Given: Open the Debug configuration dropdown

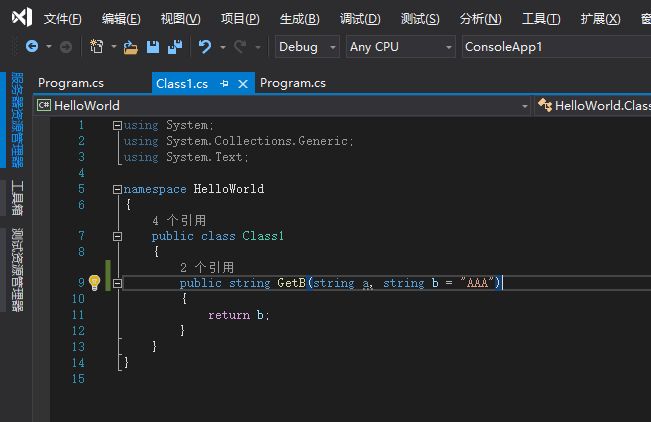Looking at the screenshot, I should click(x=307, y=47).
